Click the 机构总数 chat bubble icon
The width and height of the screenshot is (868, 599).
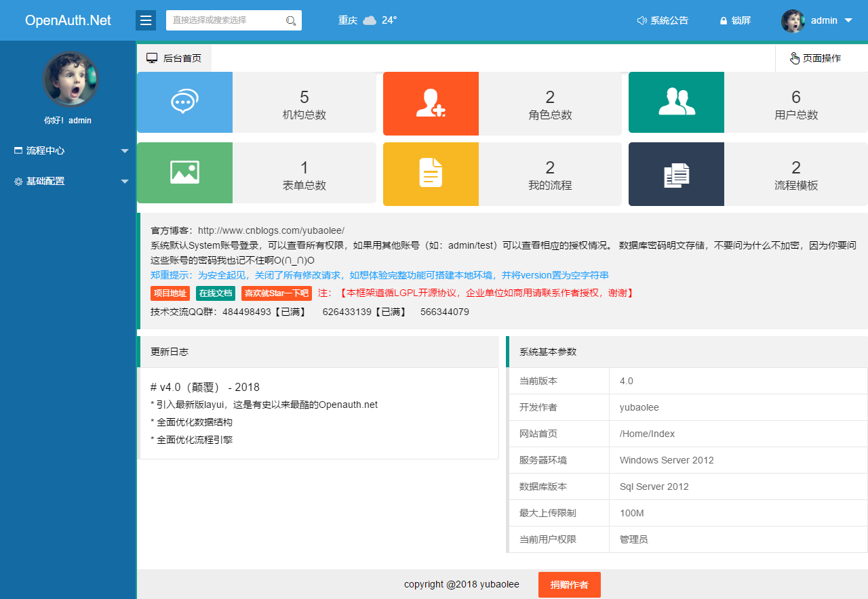click(x=184, y=102)
